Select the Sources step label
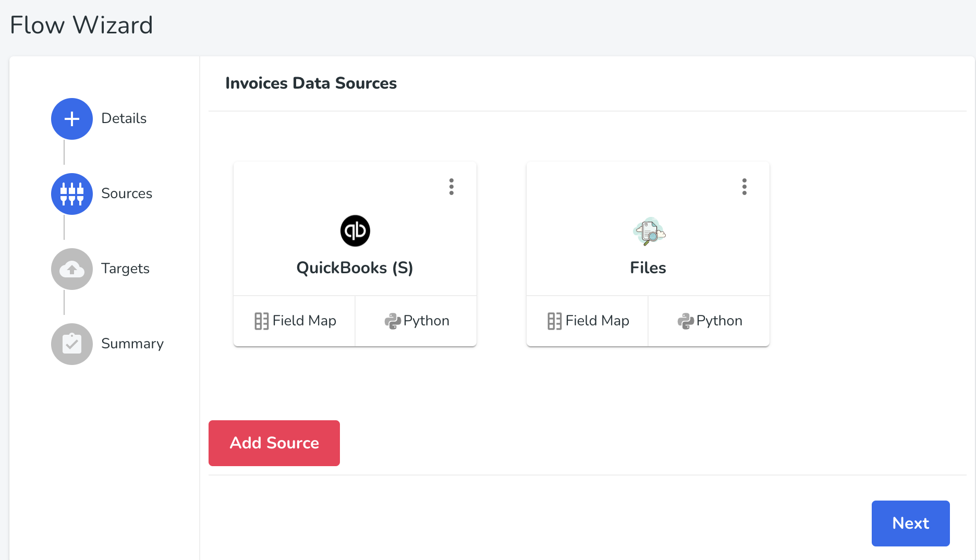Screen dimensions: 976x560 pos(127,193)
